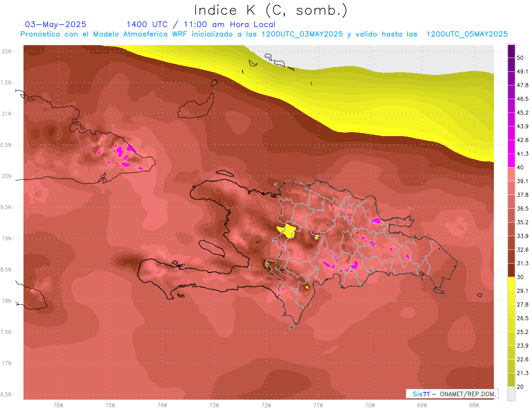Click the colorbar value 50
The image size is (532, 411).
pos(521,58)
